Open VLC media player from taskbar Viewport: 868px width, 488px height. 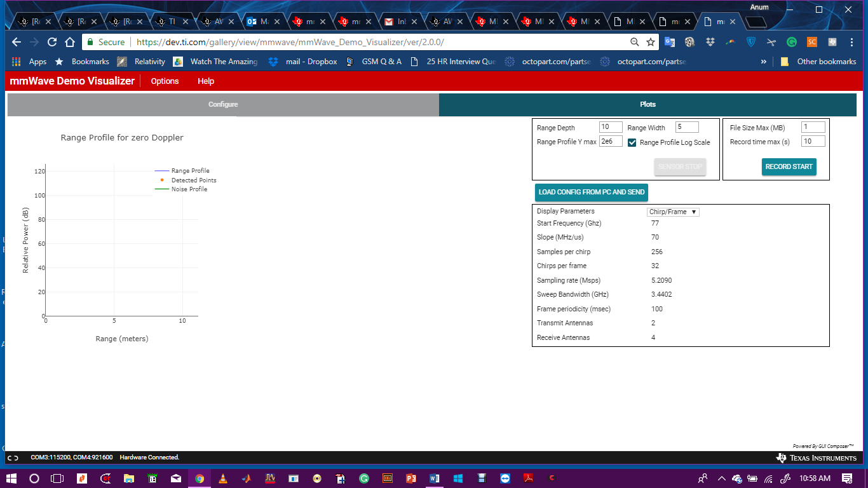tap(222, 478)
